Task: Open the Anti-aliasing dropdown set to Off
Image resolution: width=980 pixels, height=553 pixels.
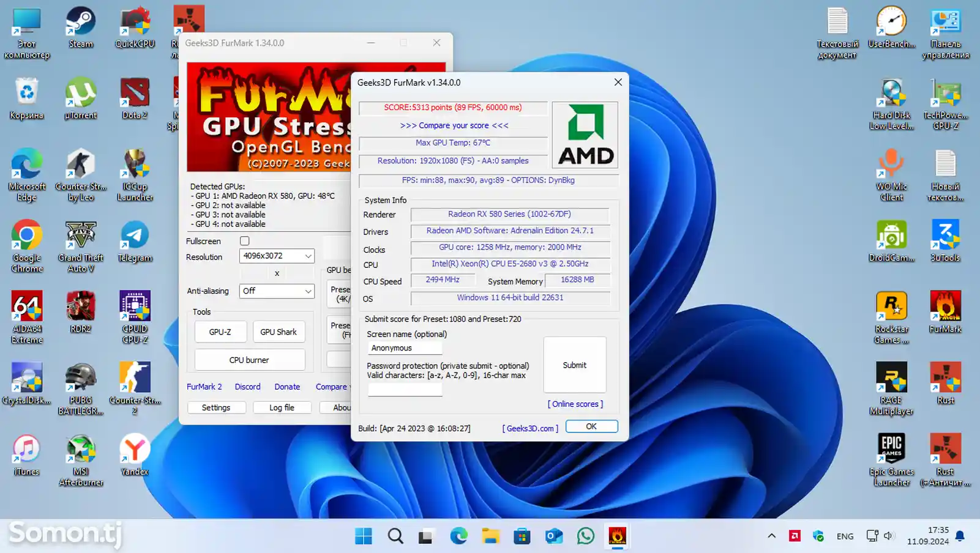Action: [x=277, y=291]
